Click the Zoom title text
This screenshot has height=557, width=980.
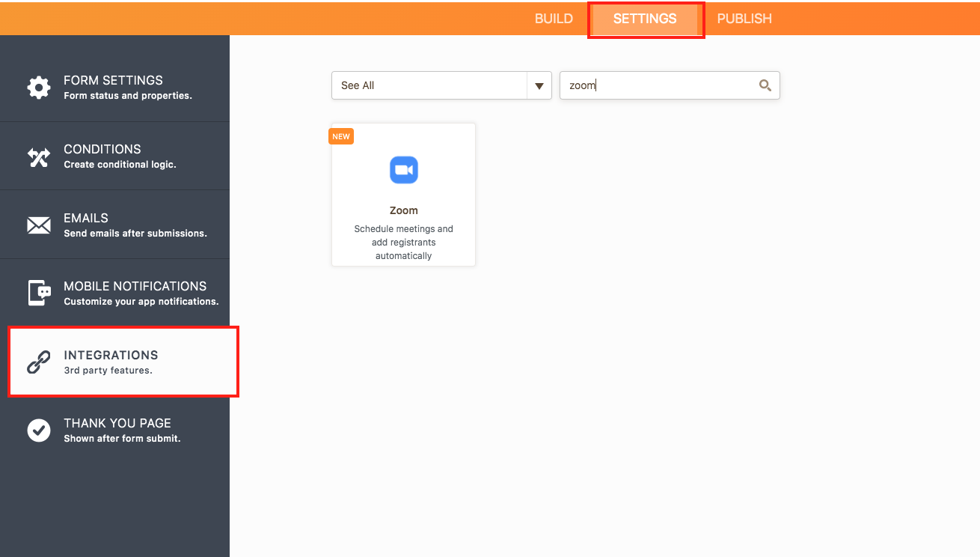point(404,210)
